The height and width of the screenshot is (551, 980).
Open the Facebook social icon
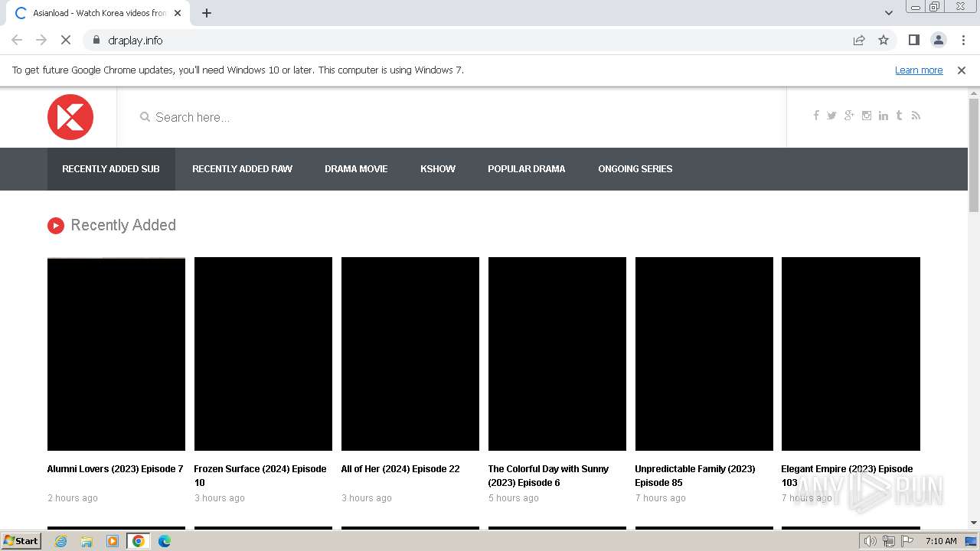(816, 116)
